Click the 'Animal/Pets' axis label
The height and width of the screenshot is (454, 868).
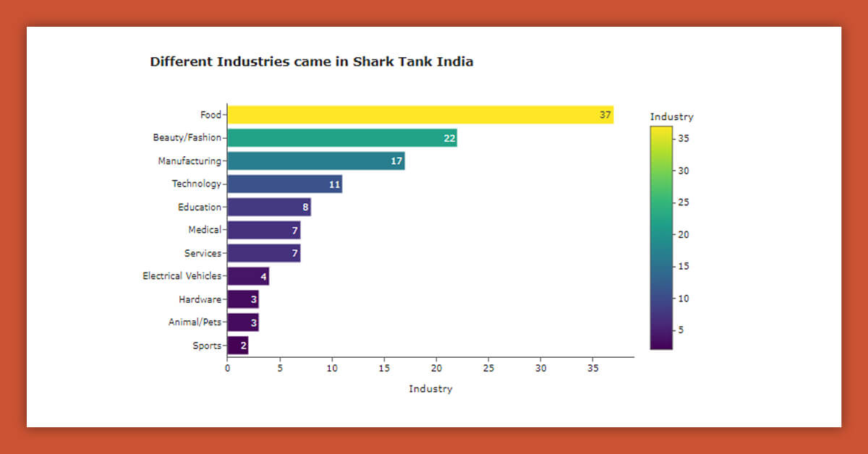(x=195, y=322)
